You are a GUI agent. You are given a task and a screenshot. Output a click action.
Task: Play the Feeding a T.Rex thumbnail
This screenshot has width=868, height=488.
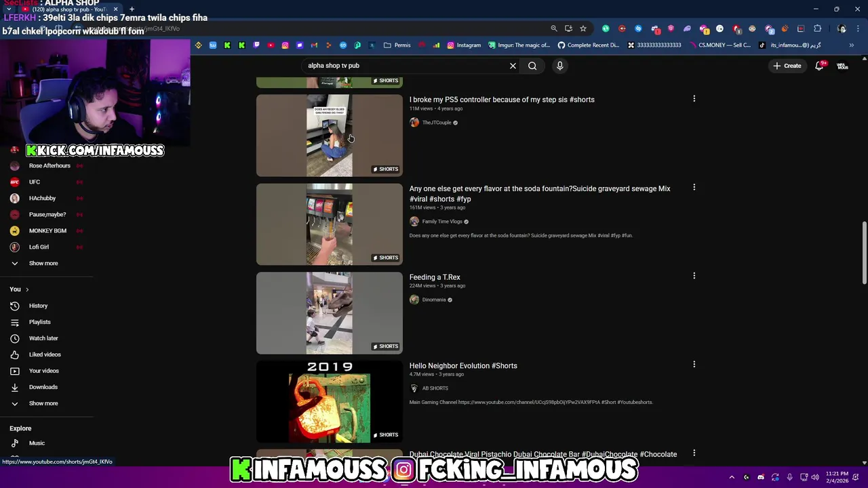(329, 313)
